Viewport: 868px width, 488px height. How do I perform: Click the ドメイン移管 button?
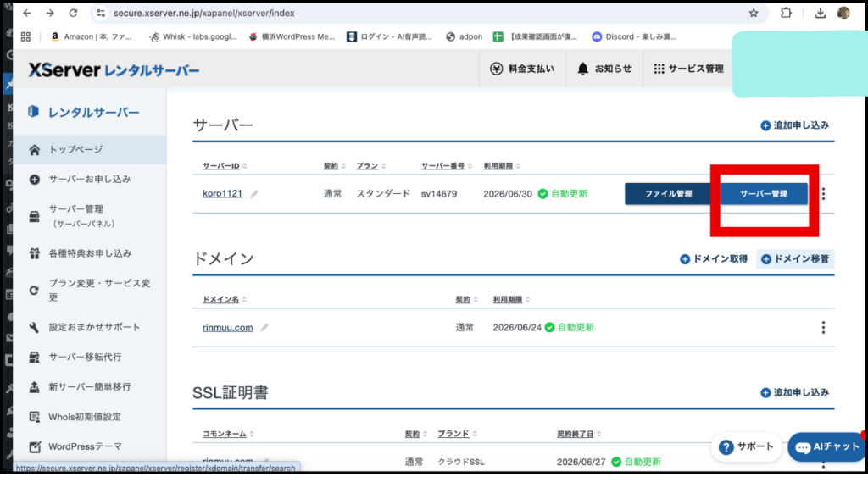click(795, 259)
